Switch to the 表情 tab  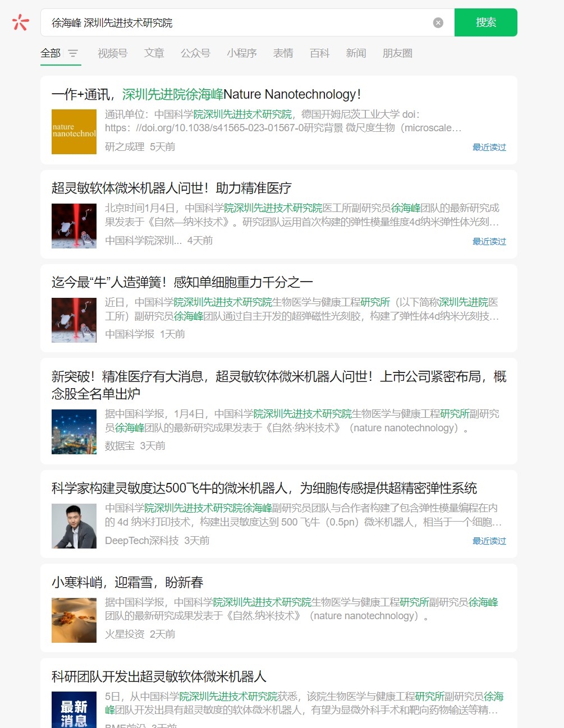click(283, 53)
